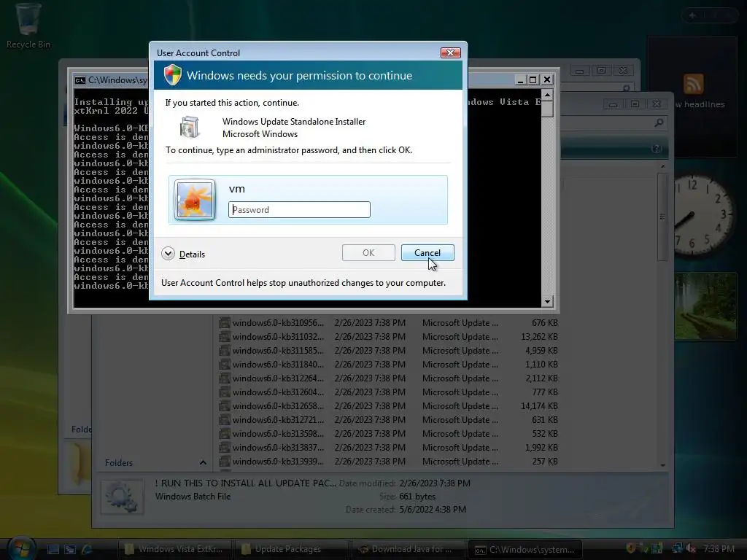
Task: Click the 13,262 KB size cell
Action: tap(539, 337)
